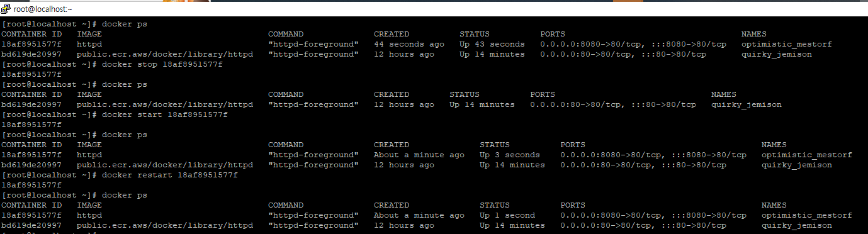This screenshot has height=234, width=868.
Task: Click 'optimistic_mestorf' in the Up 1 second row
Action: [x=807, y=215]
